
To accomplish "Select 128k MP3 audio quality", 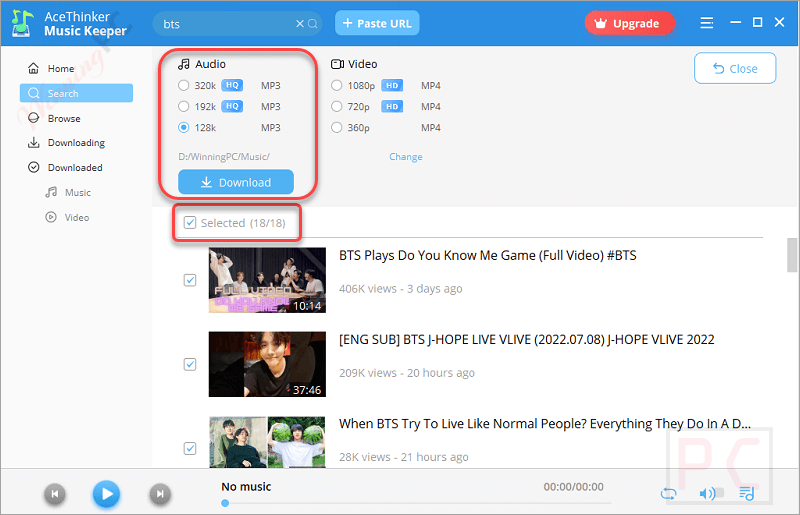I will pos(184,128).
